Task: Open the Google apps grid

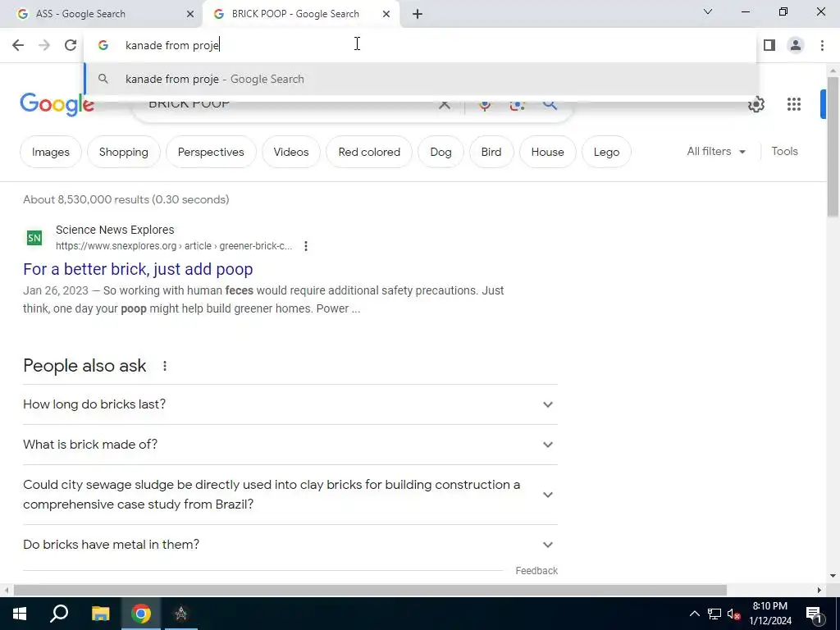Action: pos(793,104)
